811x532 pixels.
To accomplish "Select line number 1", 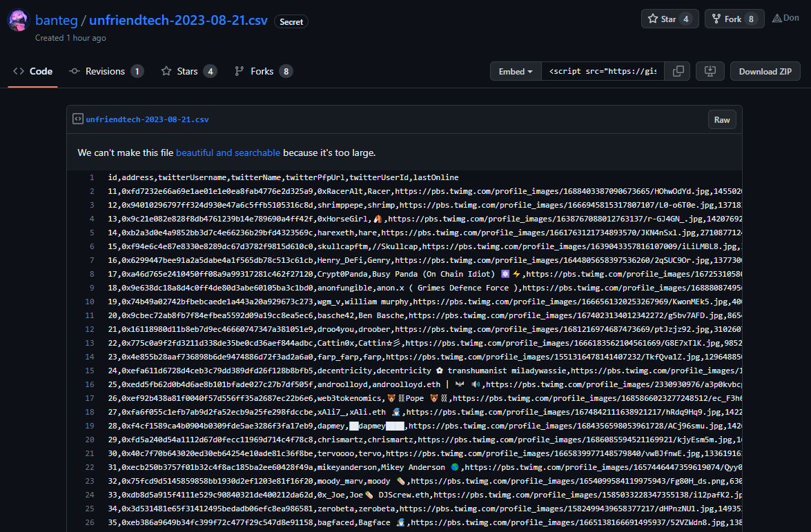I will [92, 177].
